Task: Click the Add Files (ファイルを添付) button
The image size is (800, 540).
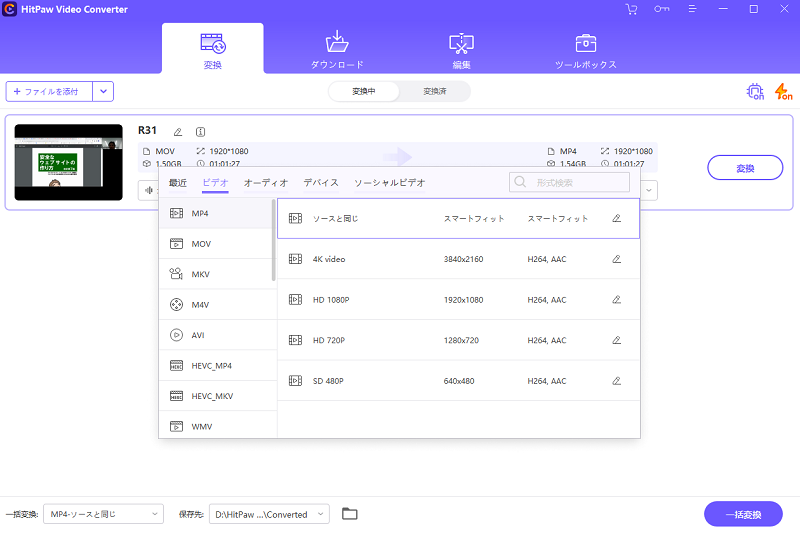Action: 49,91
